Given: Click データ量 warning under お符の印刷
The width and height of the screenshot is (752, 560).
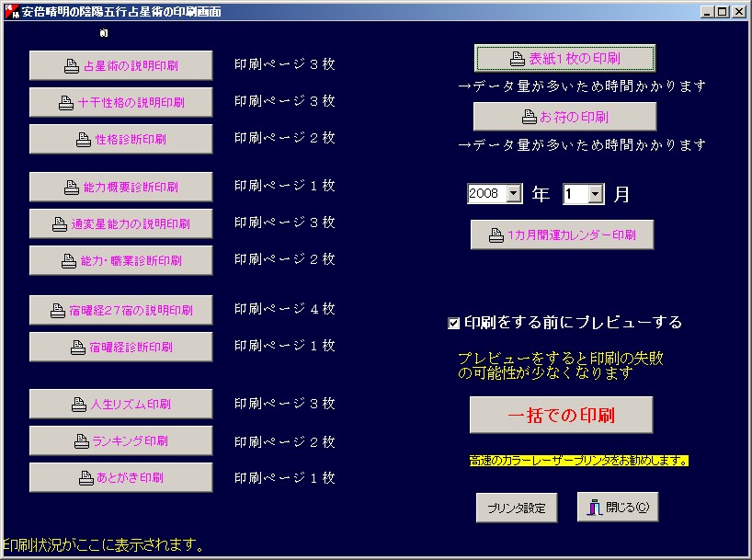Looking at the screenshot, I should tap(582, 145).
